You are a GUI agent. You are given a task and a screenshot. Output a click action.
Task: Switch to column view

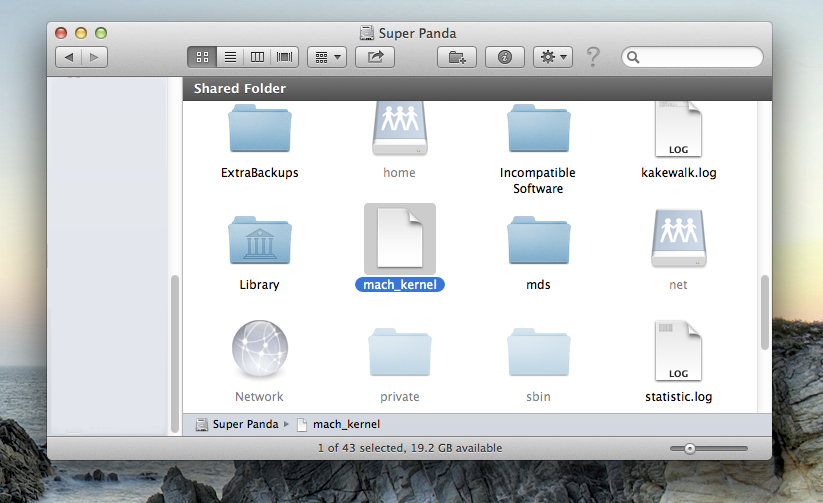point(257,57)
